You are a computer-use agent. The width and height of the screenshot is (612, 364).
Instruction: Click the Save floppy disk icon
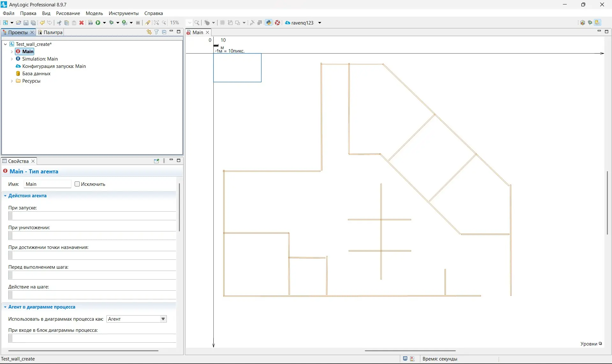tap(26, 23)
